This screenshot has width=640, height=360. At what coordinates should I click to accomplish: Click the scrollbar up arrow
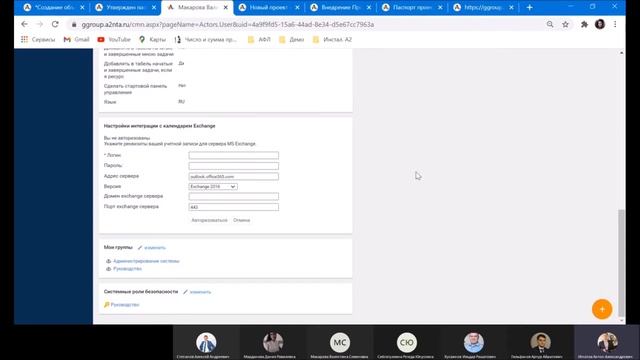click(x=621, y=53)
